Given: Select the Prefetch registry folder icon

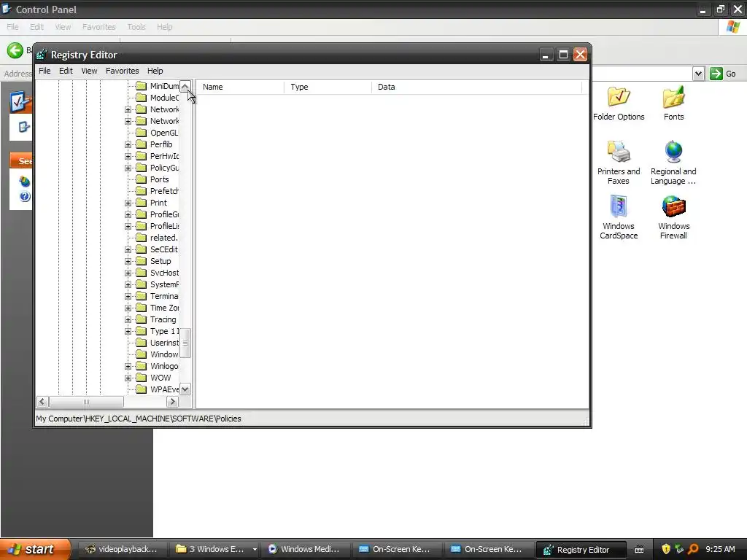Looking at the screenshot, I should pos(141,191).
